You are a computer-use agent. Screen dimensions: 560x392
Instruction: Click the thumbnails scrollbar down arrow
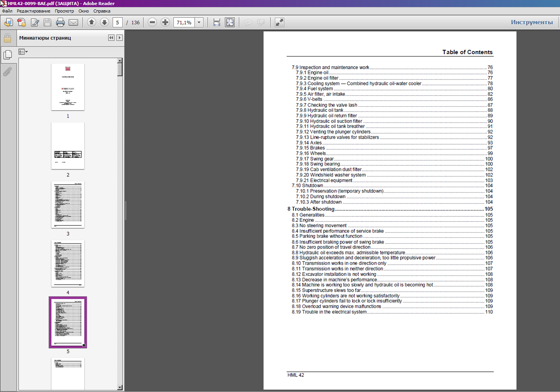(x=120, y=388)
